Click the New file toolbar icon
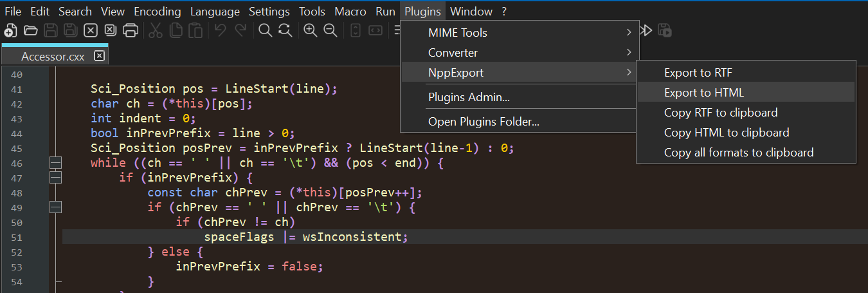Viewport: 868px width, 293px height. point(10,30)
